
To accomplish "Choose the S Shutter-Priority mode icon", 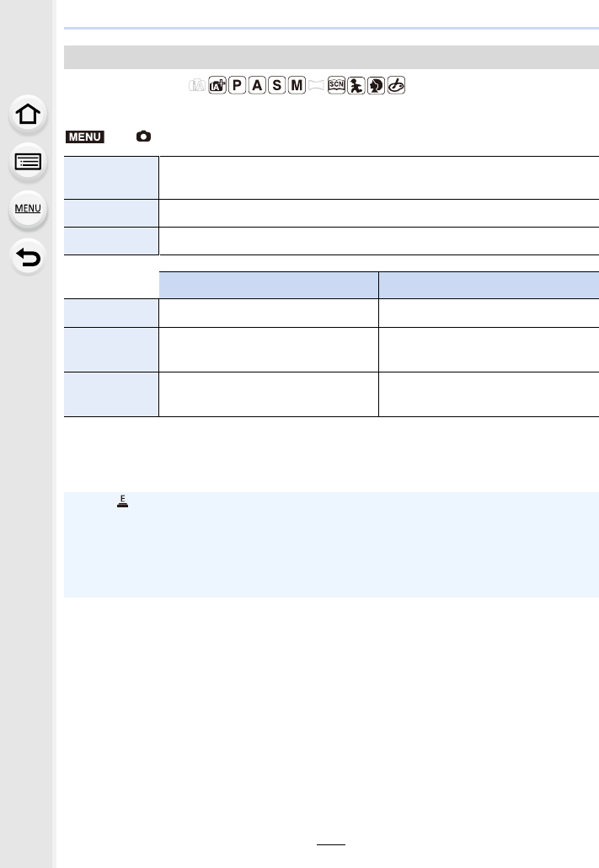I will (x=277, y=85).
